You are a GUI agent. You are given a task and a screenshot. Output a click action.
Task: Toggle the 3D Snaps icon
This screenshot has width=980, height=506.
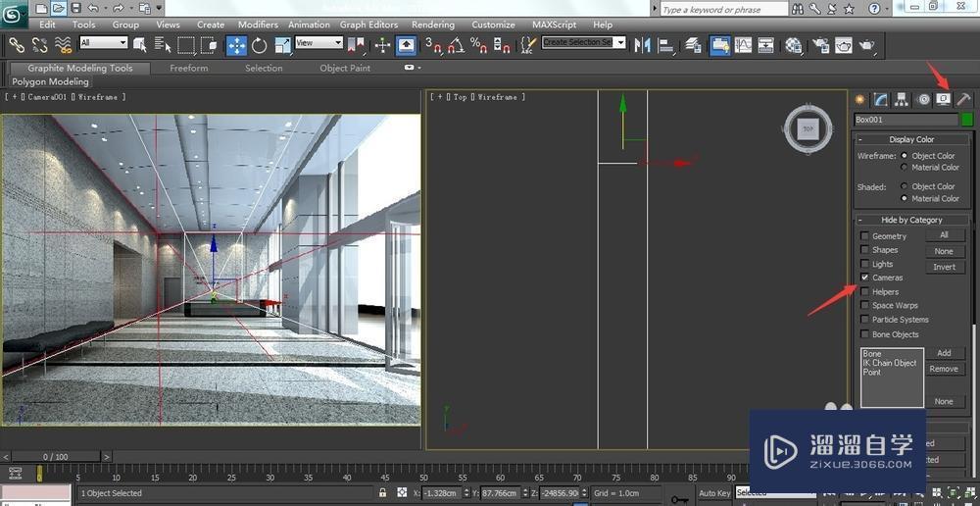click(433, 44)
